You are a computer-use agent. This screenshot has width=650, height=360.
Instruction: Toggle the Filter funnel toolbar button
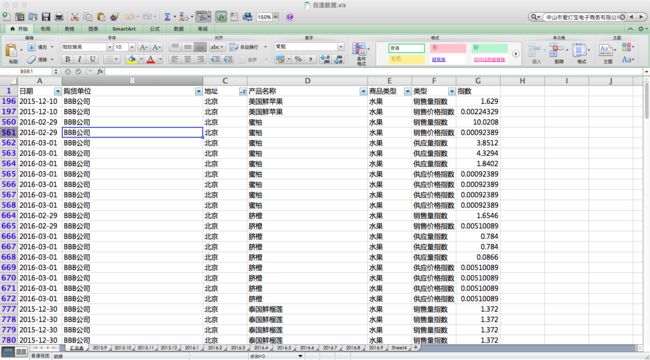tap(202, 17)
